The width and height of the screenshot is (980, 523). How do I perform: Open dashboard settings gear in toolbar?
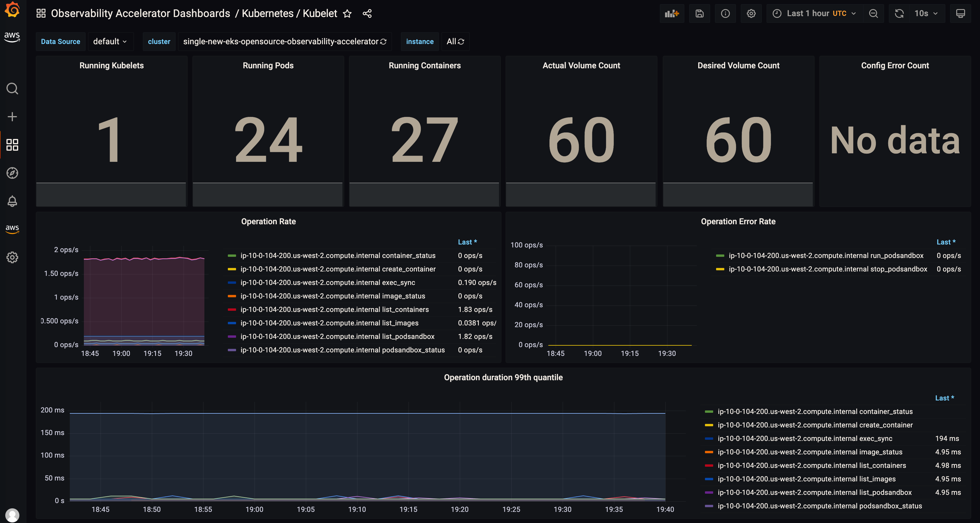(751, 14)
